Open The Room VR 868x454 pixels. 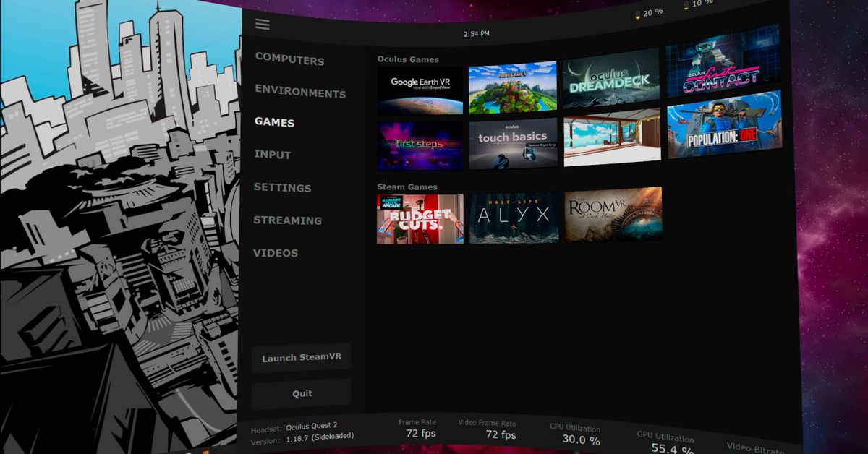click(x=613, y=214)
